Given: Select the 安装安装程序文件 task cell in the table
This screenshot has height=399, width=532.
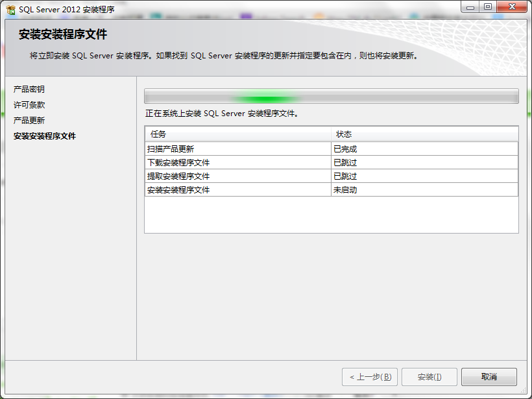Looking at the screenshot, I should pos(238,189).
